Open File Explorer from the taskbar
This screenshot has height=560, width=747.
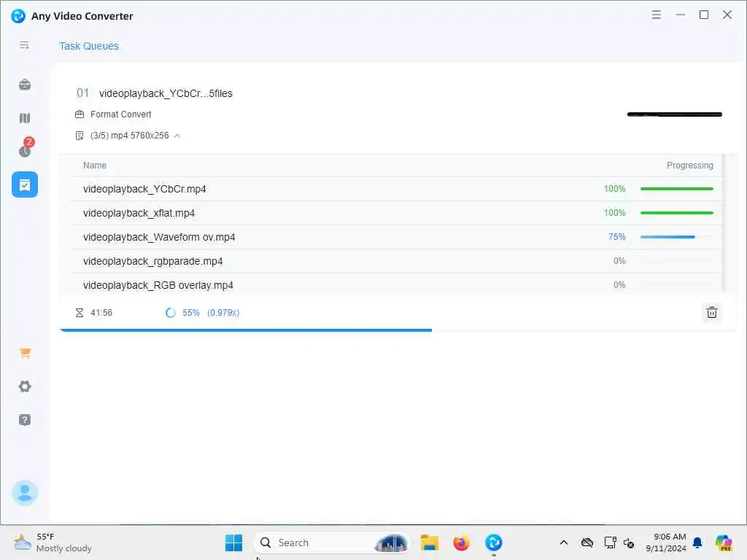pyautogui.click(x=429, y=542)
